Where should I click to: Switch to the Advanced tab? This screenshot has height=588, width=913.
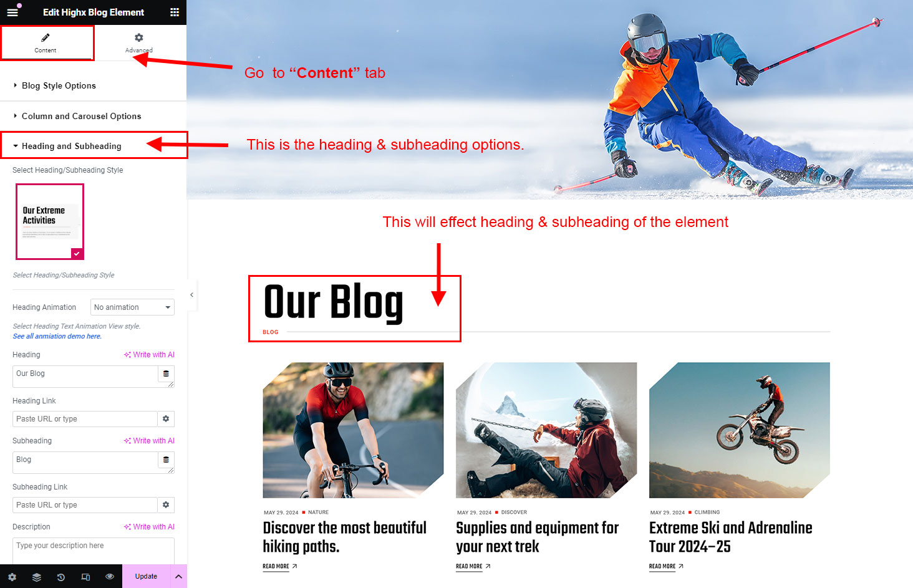[139, 42]
